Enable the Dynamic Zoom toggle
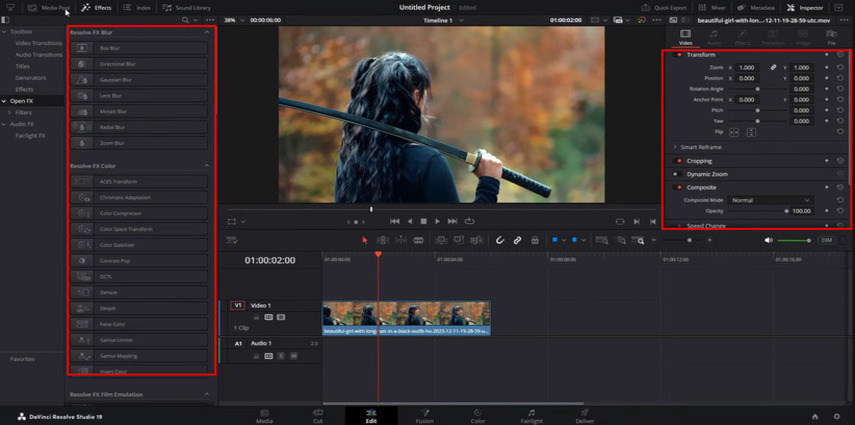Viewport: 855px width, 425px height. point(677,174)
